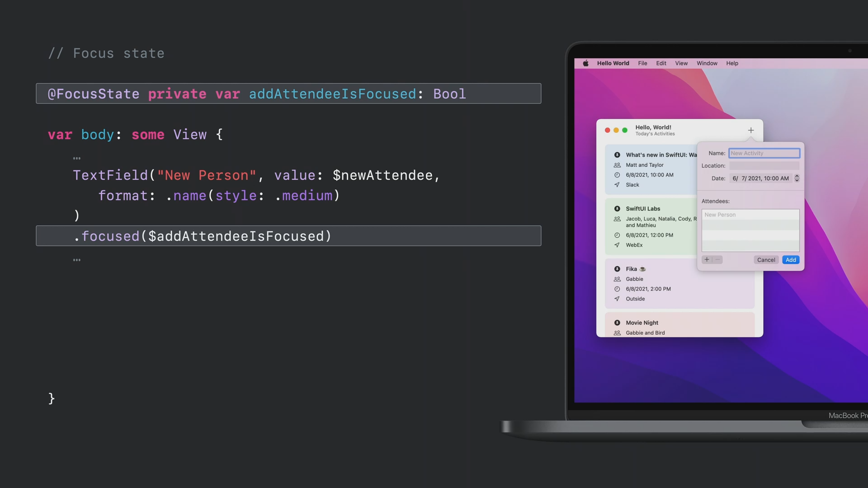
Task: Click the date stepper arrows
Action: coord(797,178)
